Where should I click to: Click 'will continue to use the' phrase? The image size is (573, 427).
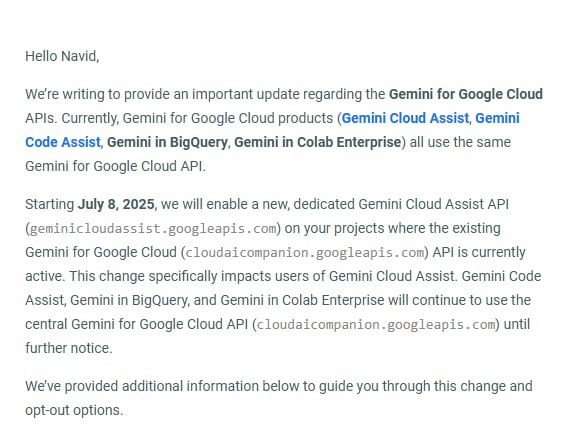[x=459, y=301]
